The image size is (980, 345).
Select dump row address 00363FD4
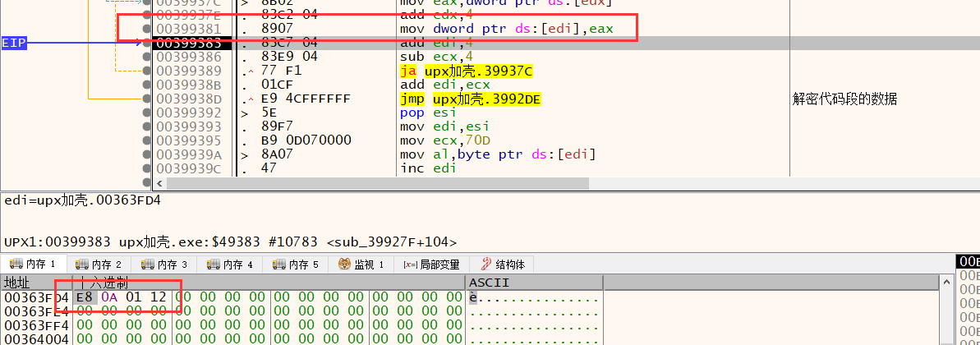coord(37,297)
